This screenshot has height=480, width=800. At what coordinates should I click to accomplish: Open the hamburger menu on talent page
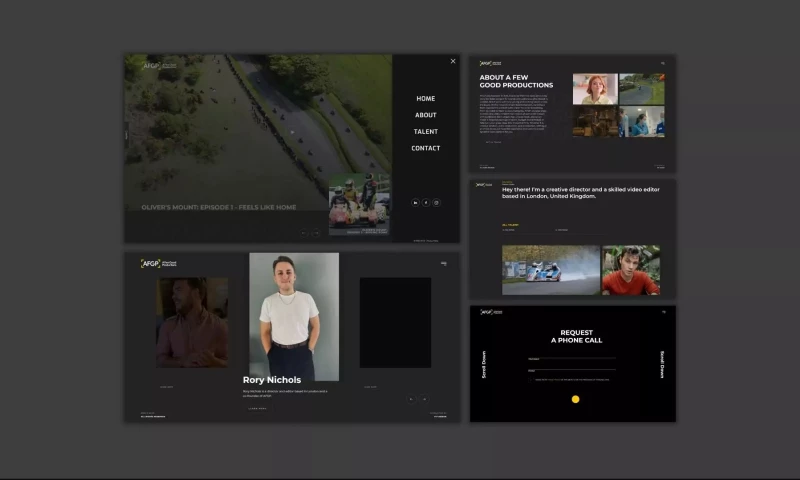pos(443,264)
